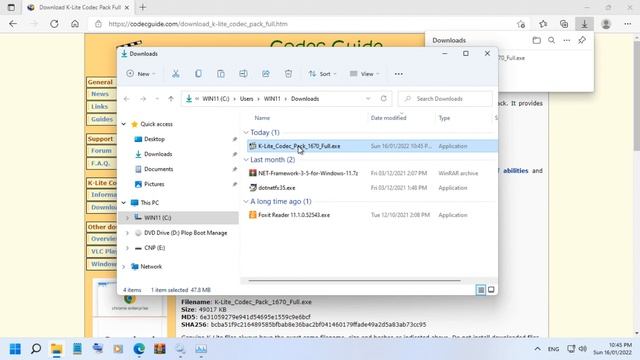This screenshot has height=360, width=640.
Task: Pin the Edge Downloads panel
Action: coord(582,40)
